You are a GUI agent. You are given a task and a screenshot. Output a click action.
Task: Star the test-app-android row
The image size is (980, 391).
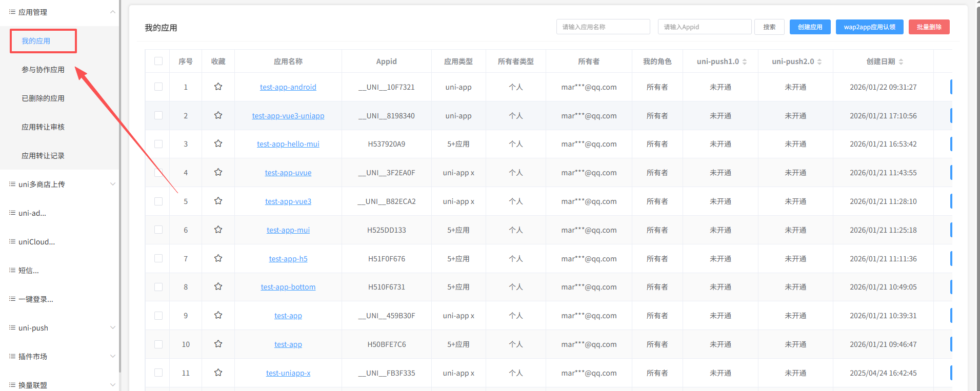pos(218,87)
